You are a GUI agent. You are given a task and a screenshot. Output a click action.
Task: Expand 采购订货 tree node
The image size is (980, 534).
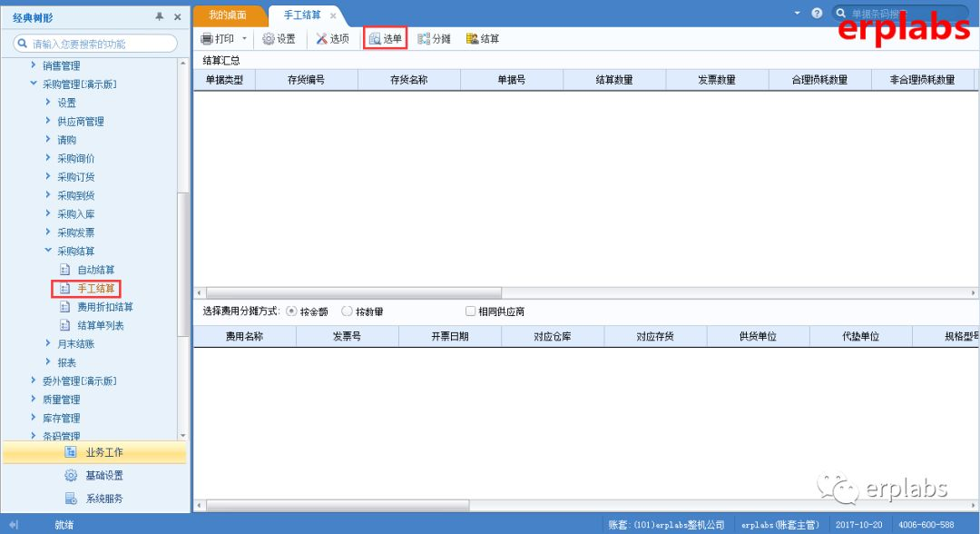click(48, 176)
